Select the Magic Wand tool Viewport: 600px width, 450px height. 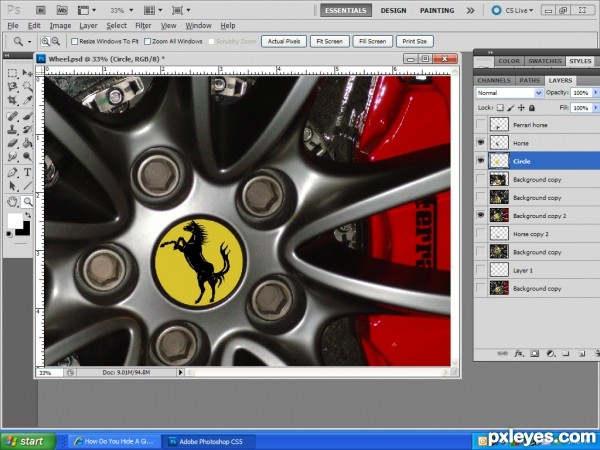point(27,86)
